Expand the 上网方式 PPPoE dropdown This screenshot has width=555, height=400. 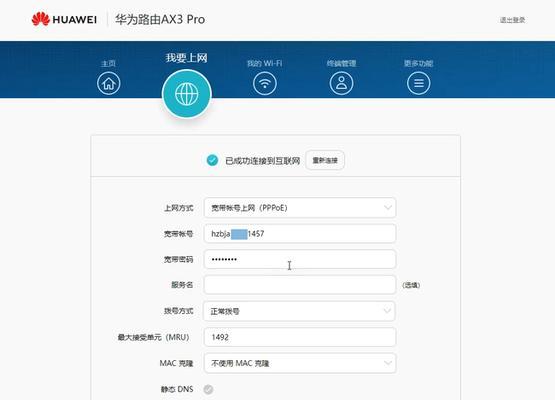click(x=300, y=208)
